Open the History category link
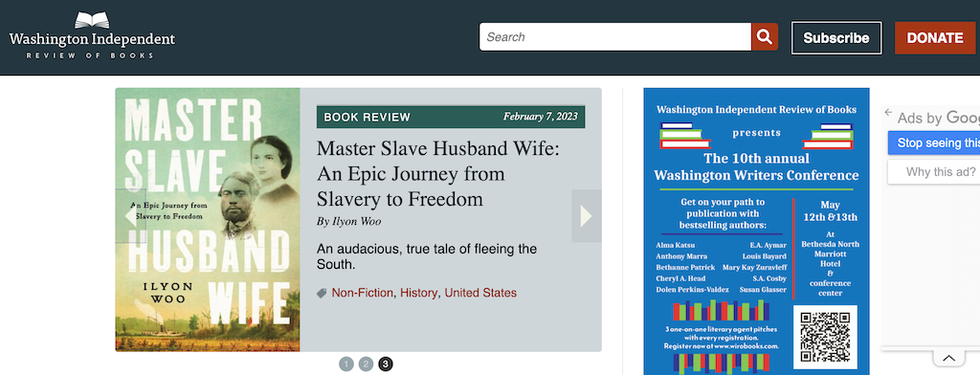 418,293
